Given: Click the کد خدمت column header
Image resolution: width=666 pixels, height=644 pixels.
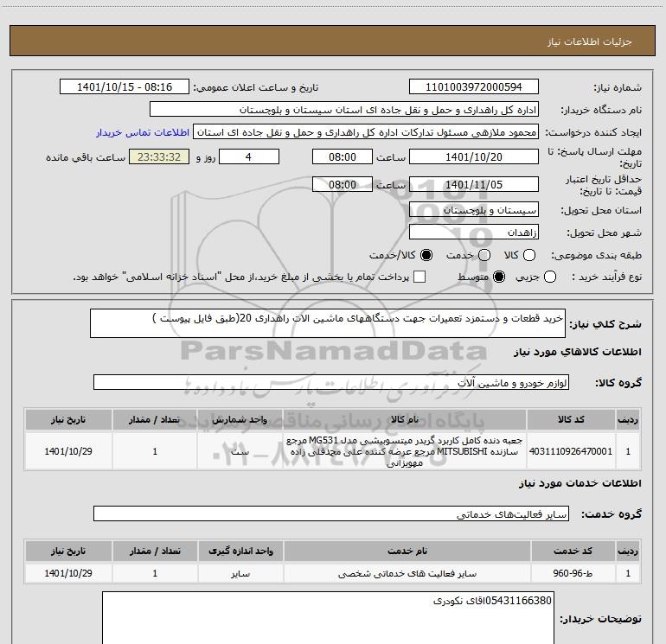Looking at the screenshot, I should click(x=573, y=551).
